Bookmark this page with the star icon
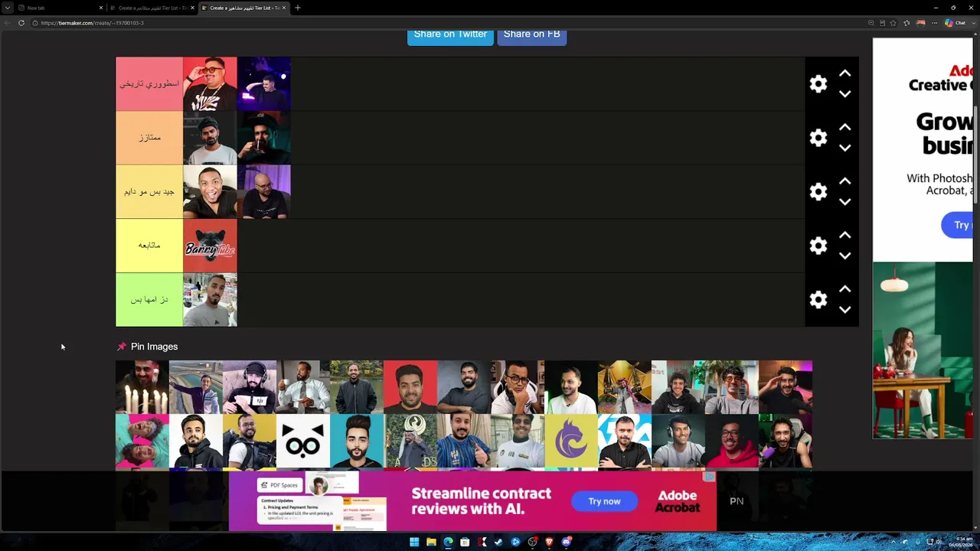This screenshot has width=980, height=551. pyautogui.click(x=893, y=23)
